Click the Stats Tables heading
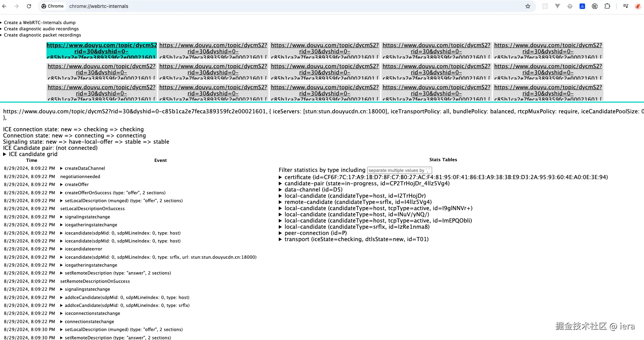 click(443, 160)
